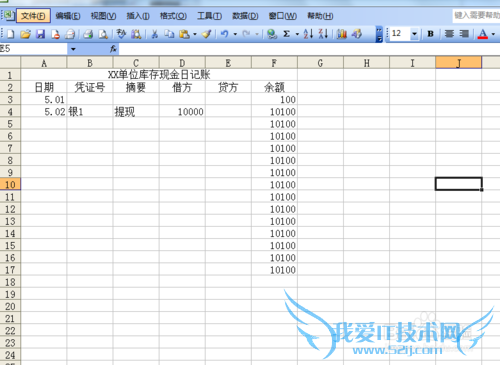Click the Permission icon next to Save
This screenshot has height=365, width=500.
point(55,34)
